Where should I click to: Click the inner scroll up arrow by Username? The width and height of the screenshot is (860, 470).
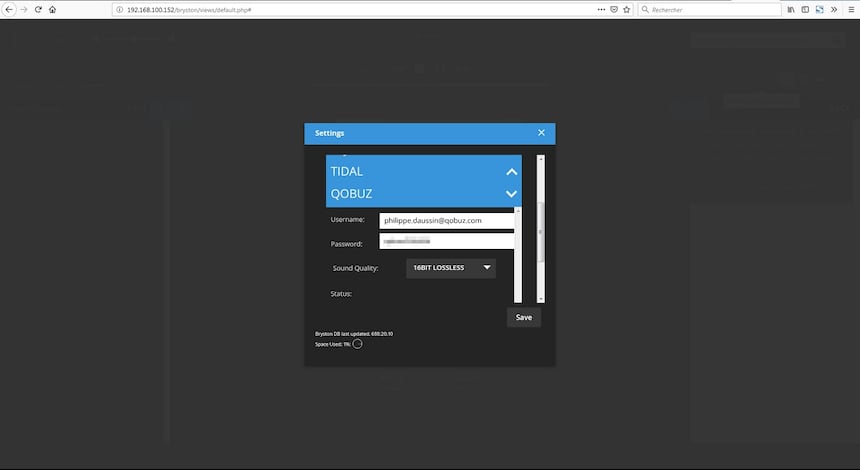[x=518, y=211]
